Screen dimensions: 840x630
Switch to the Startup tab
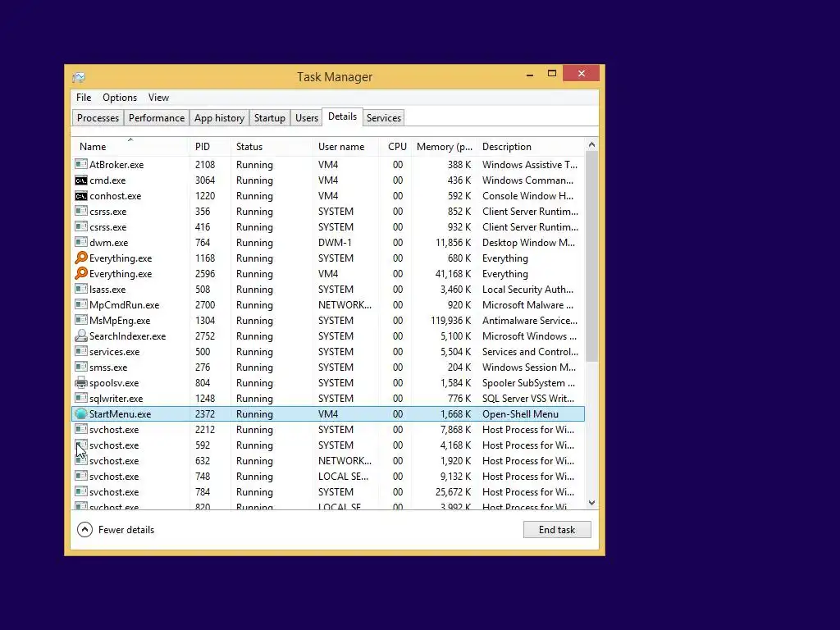pyautogui.click(x=269, y=118)
